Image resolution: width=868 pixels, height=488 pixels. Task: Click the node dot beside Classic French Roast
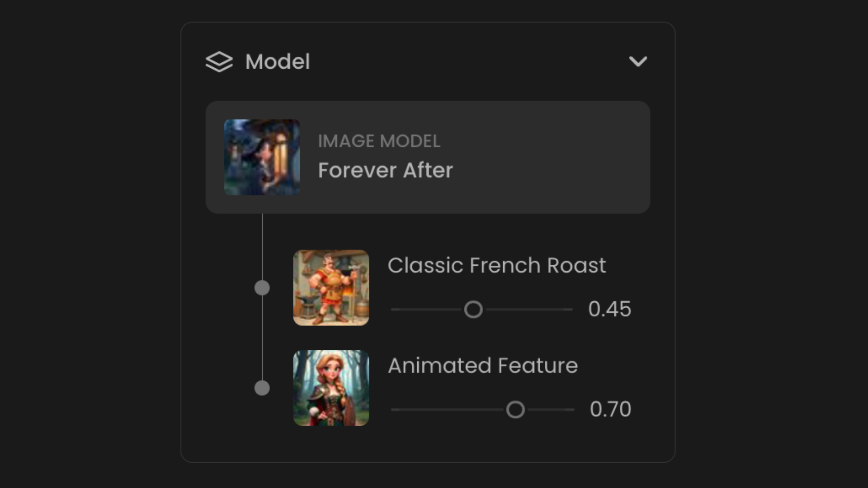[262, 288]
